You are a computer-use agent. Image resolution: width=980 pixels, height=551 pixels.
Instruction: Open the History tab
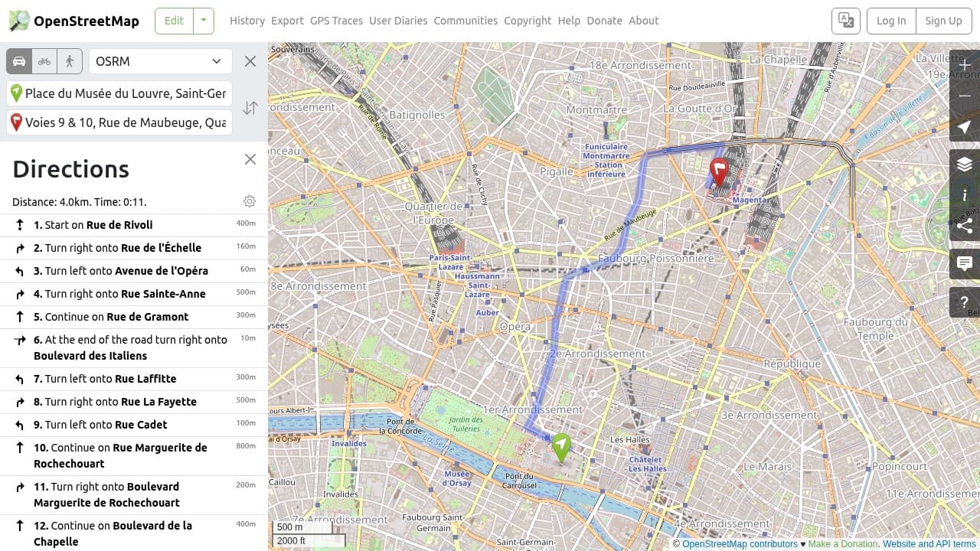(x=247, y=21)
